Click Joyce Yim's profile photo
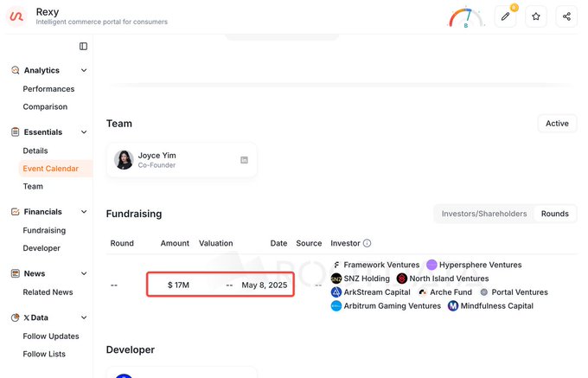 pos(124,160)
